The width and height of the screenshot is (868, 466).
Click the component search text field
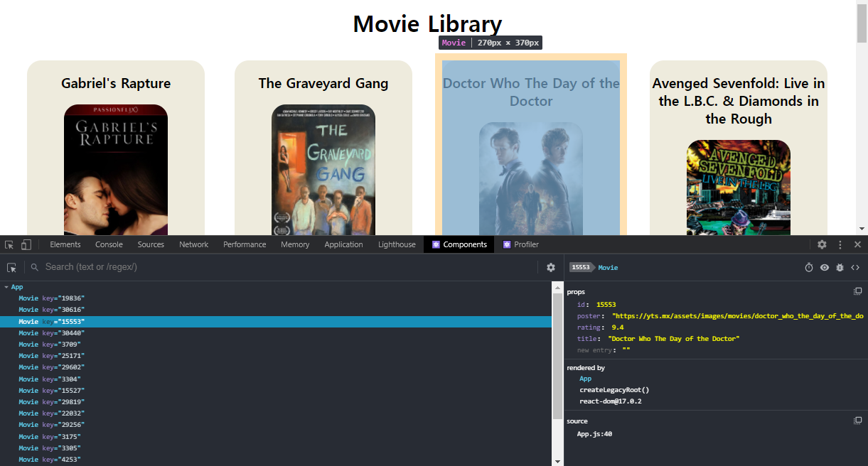click(x=288, y=267)
